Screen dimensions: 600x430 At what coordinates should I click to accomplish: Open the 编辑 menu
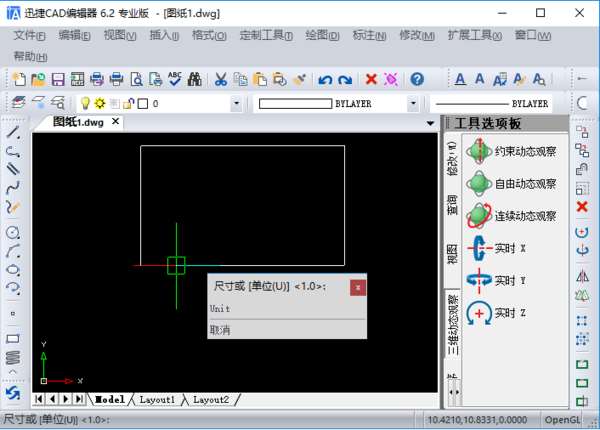(75, 36)
